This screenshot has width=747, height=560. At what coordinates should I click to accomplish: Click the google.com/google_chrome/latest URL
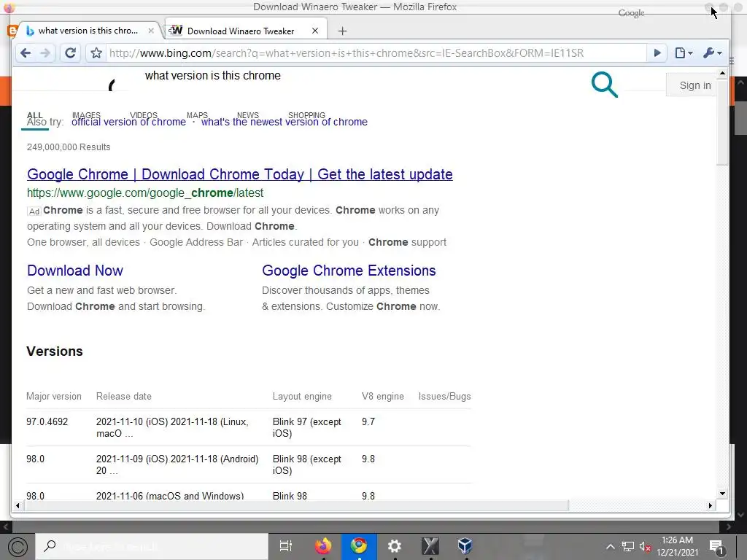pyautogui.click(x=145, y=192)
